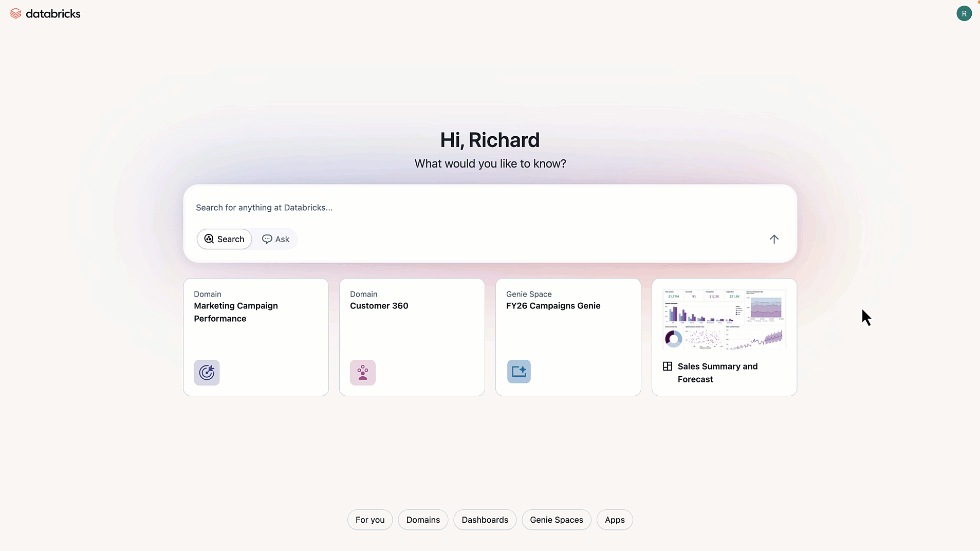Switch to Search mode
The image size is (980, 551).
[224, 239]
